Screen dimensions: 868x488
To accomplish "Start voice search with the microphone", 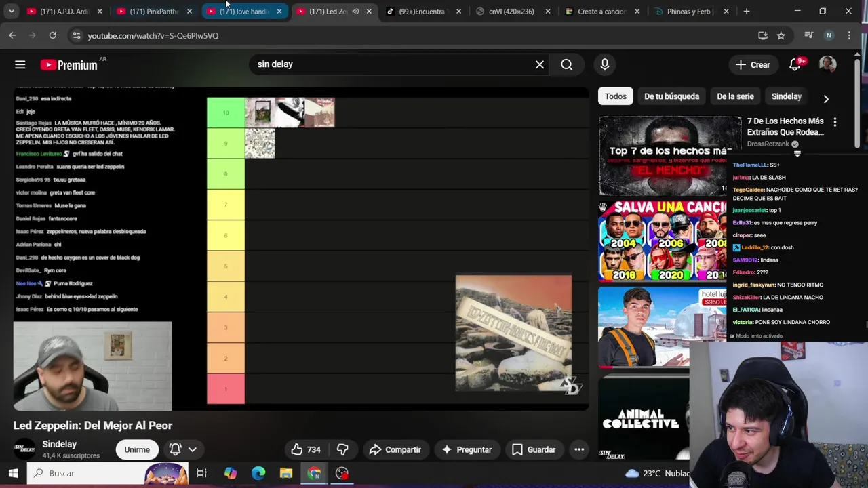I will point(605,64).
